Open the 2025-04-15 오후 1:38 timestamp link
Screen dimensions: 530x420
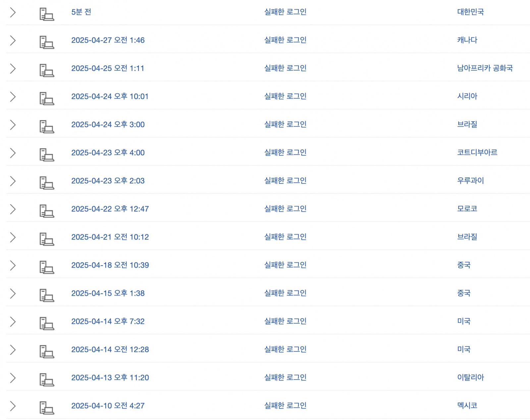pyautogui.click(x=108, y=293)
